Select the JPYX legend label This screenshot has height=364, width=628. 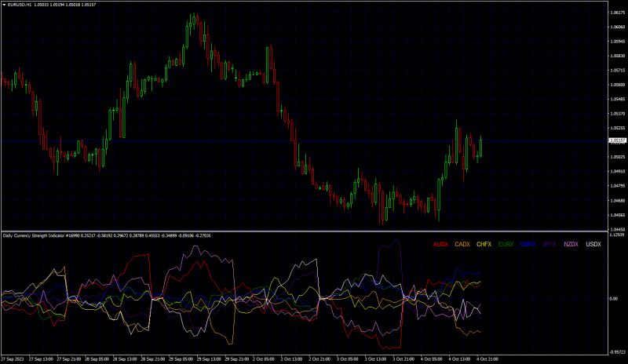[549, 244]
